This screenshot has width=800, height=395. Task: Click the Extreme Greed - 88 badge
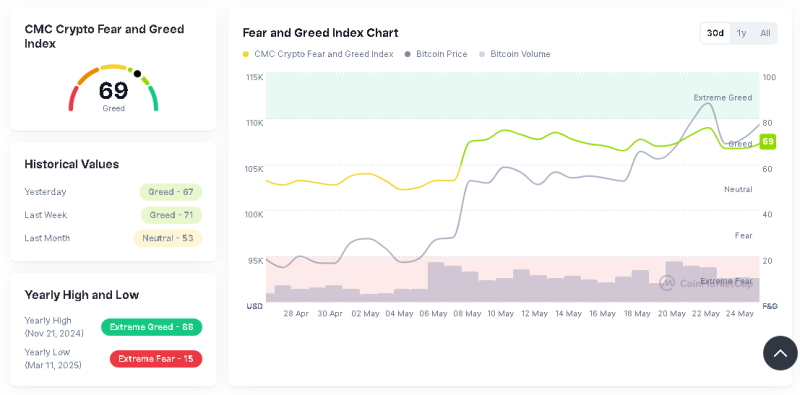(x=152, y=327)
